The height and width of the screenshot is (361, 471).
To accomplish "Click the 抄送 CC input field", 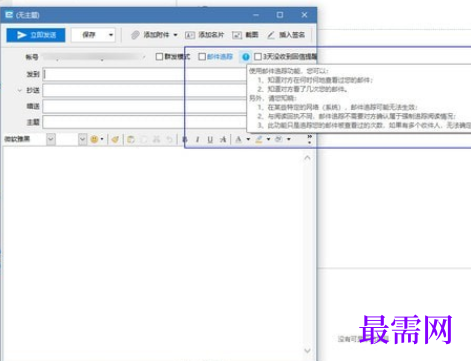I will pyautogui.click(x=145, y=90).
